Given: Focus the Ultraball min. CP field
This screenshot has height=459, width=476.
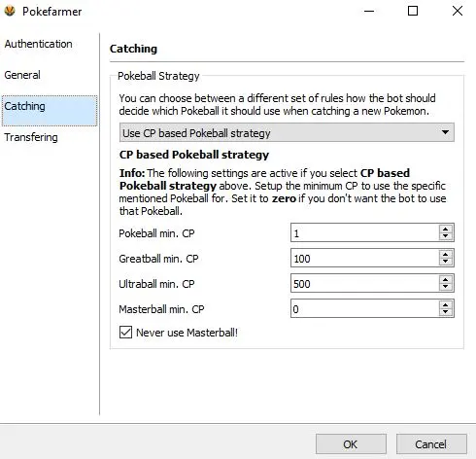Looking at the screenshot, I should 365,283.
